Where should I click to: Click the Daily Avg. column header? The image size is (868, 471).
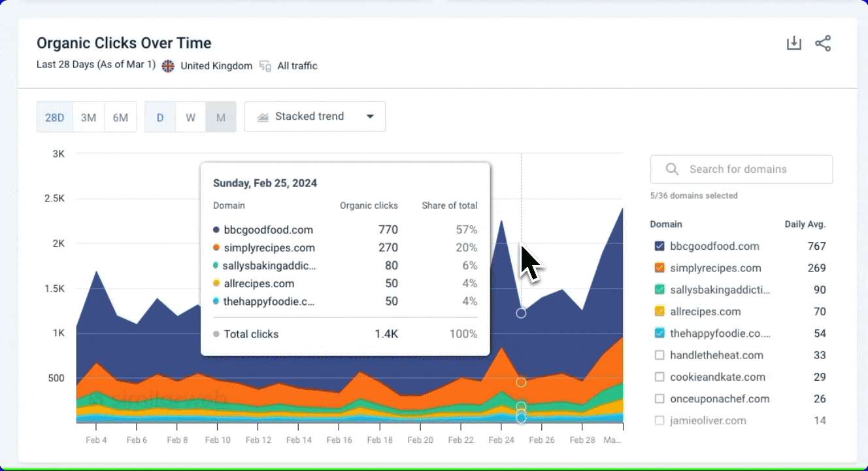805,224
